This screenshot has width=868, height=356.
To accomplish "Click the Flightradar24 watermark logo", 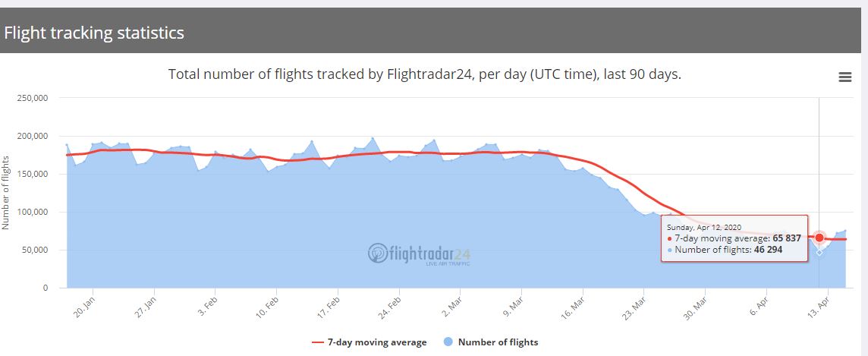I will click(x=420, y=254).
